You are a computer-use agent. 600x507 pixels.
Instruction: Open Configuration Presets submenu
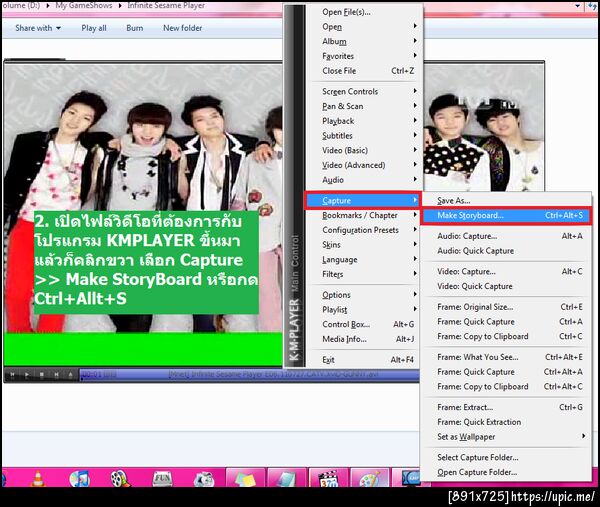pos(364,230)
